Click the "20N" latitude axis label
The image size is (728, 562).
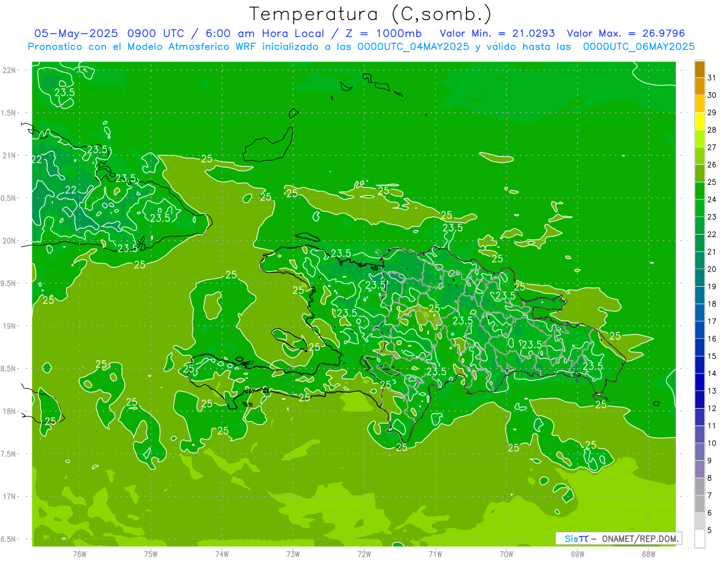[9, 241]
